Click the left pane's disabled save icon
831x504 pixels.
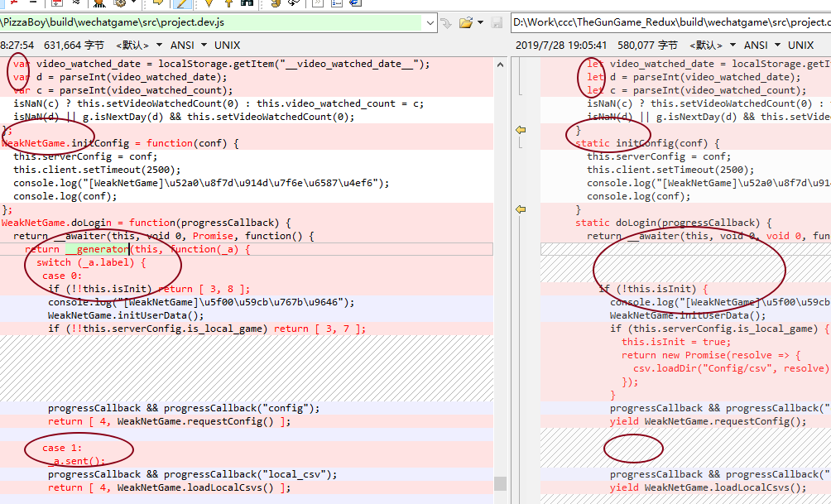tap(497, 22)
